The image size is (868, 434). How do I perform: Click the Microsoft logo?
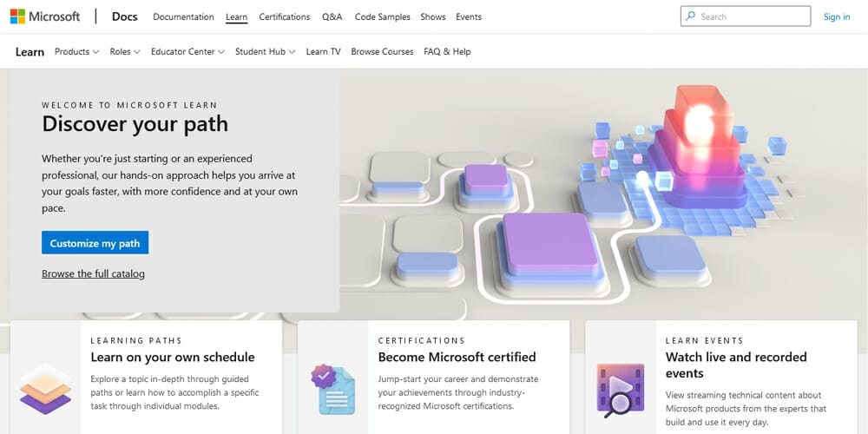[x=45, y=16]
